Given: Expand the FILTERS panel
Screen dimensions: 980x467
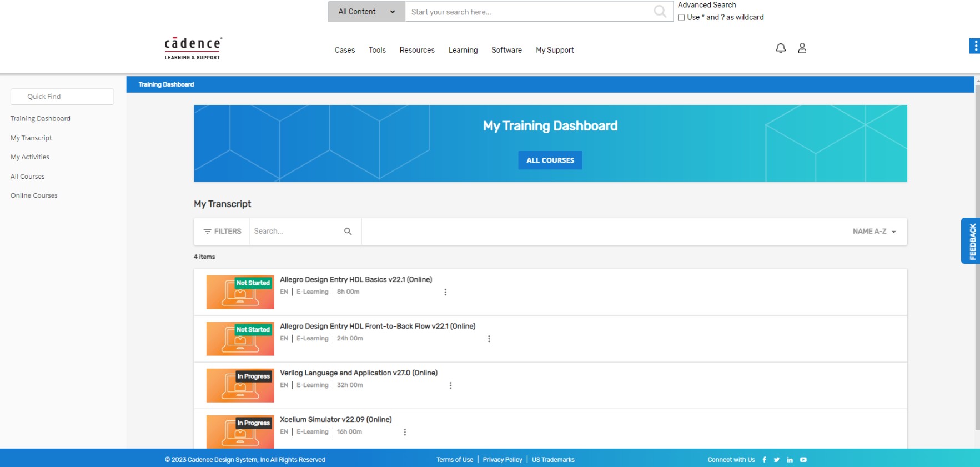Looking at the screenshot, I should pos(222,232).
